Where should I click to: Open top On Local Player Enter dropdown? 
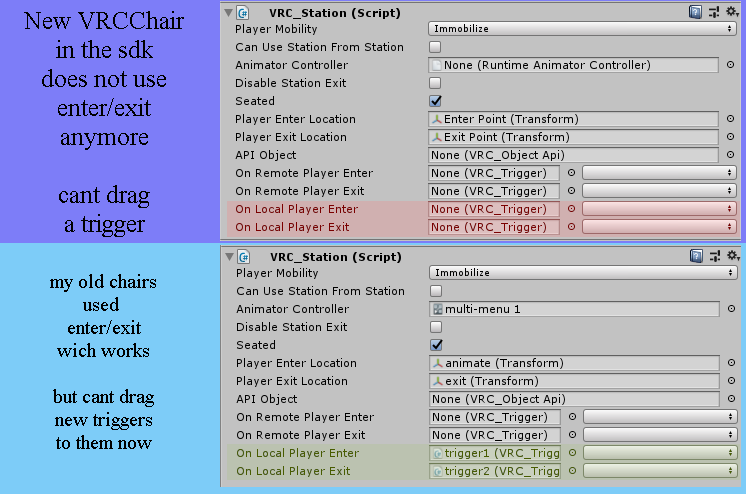659,209
